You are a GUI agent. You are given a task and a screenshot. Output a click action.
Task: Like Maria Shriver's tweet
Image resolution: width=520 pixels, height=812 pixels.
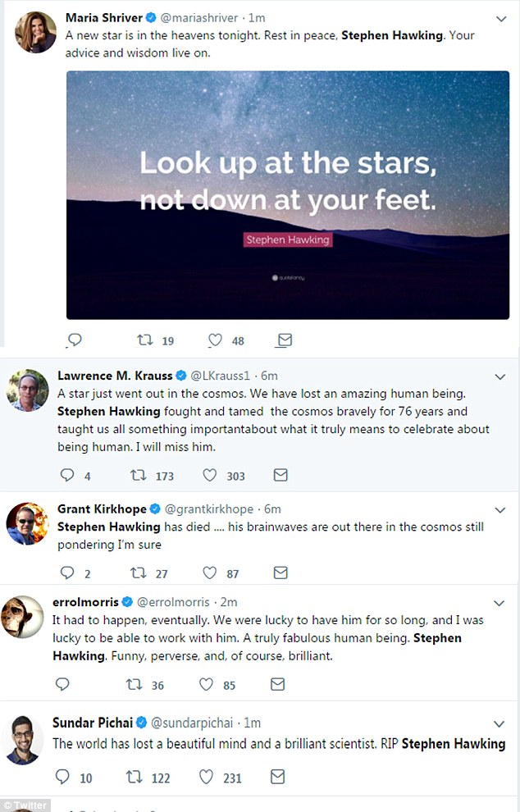[215, 340]
